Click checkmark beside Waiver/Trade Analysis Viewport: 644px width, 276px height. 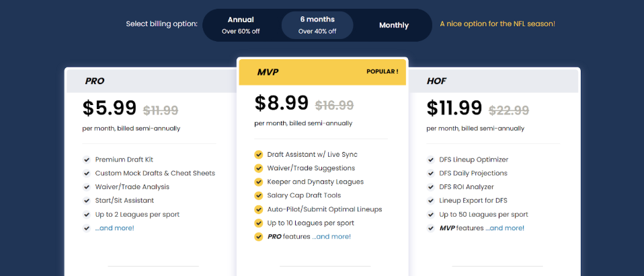(x=86, y=186)
